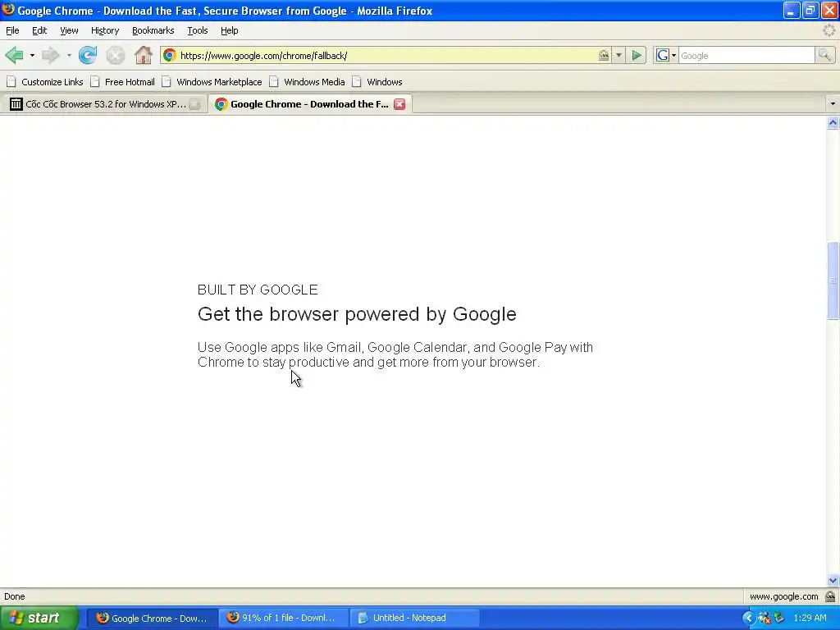840x630 pixels.
Task: Click the search magnifier button
Action: [x=824, y=55]
